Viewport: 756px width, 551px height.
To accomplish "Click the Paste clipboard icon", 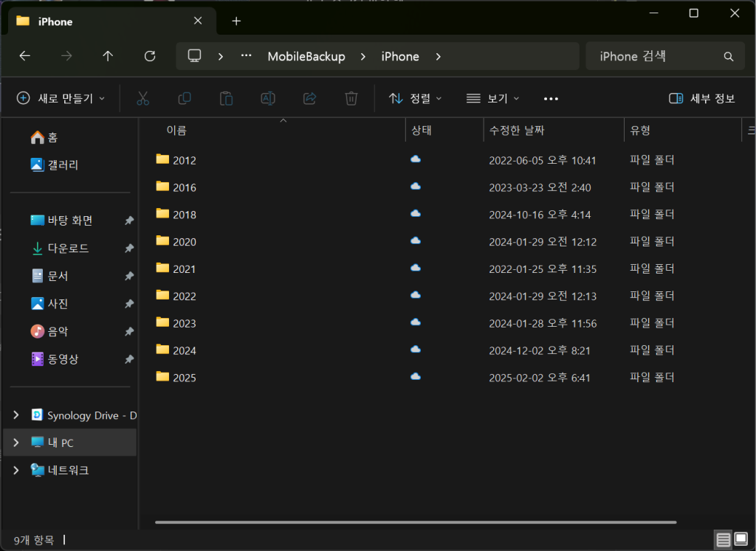I will (x=226, y=98).
